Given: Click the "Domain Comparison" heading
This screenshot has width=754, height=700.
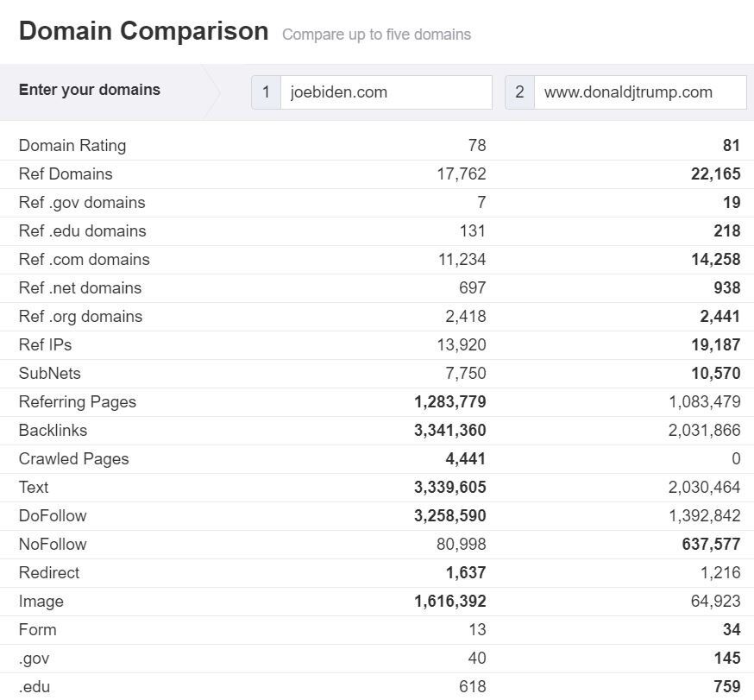Looking at the screenshot, I should [144, 31].
